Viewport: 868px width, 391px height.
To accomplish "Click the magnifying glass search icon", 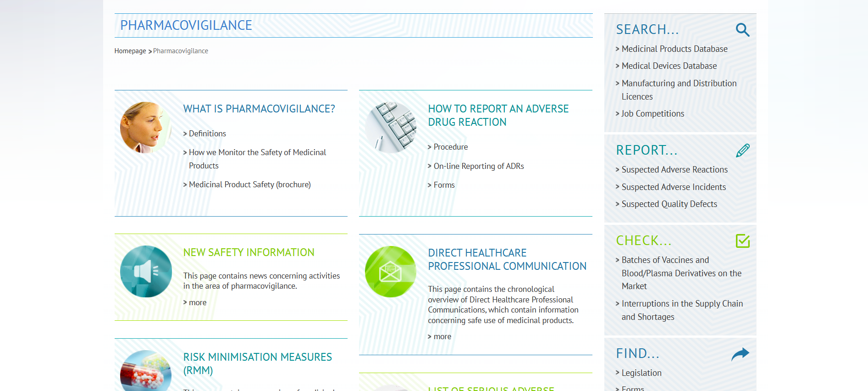I will pyautogui.click(x=742, y=30).
